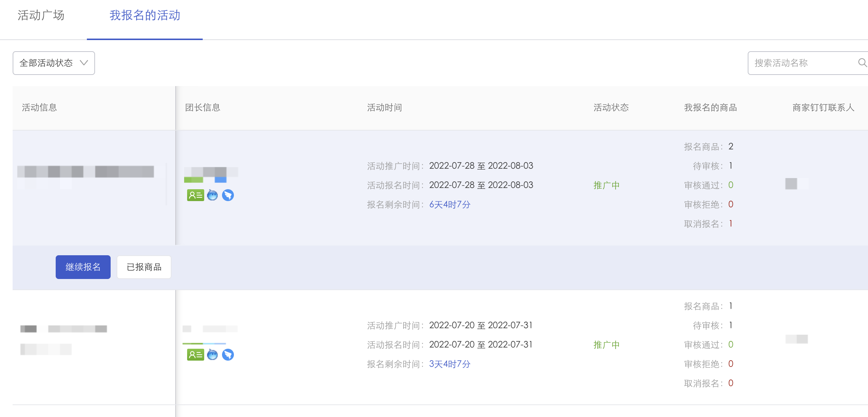Click green contact card icon in second row
Image resolution: width=868 pixels, height=417 pixels.
pos(195,355)
